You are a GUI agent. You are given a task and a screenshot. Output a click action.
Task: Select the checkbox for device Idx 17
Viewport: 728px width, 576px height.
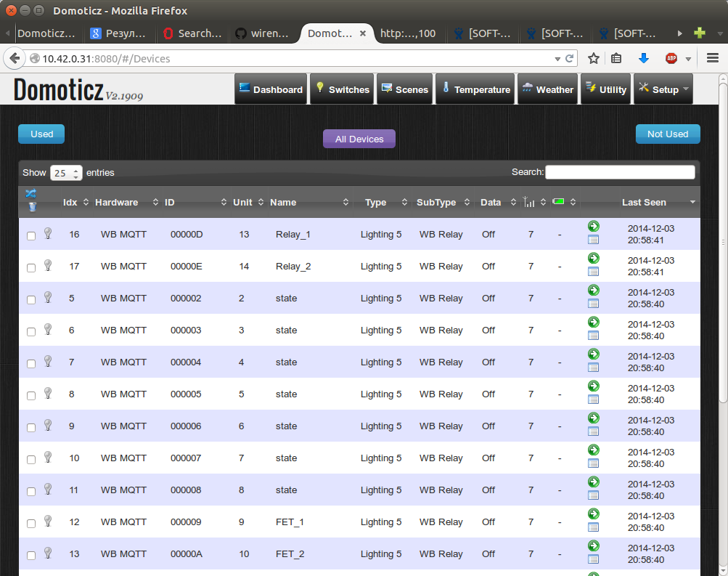pyautogui.click(x=31, y=268)
